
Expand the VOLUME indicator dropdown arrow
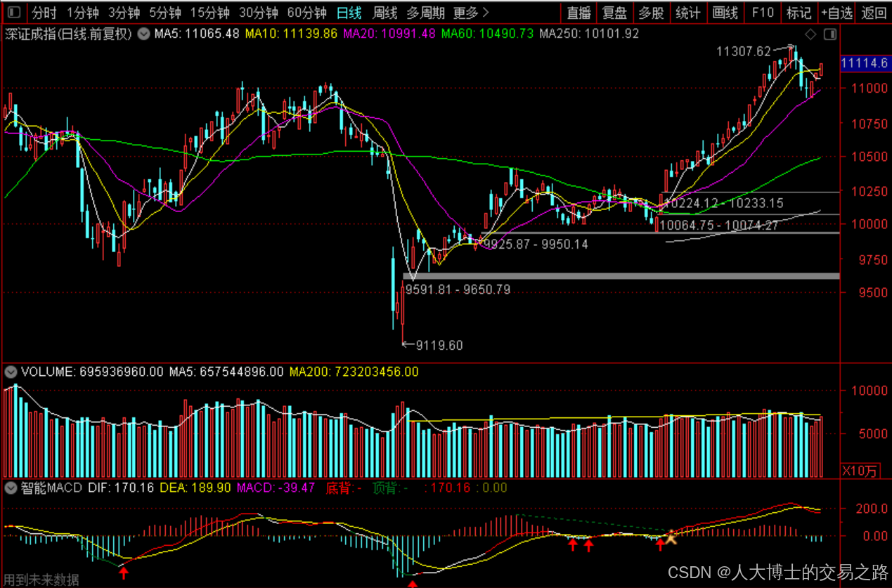tap(11, 371)
